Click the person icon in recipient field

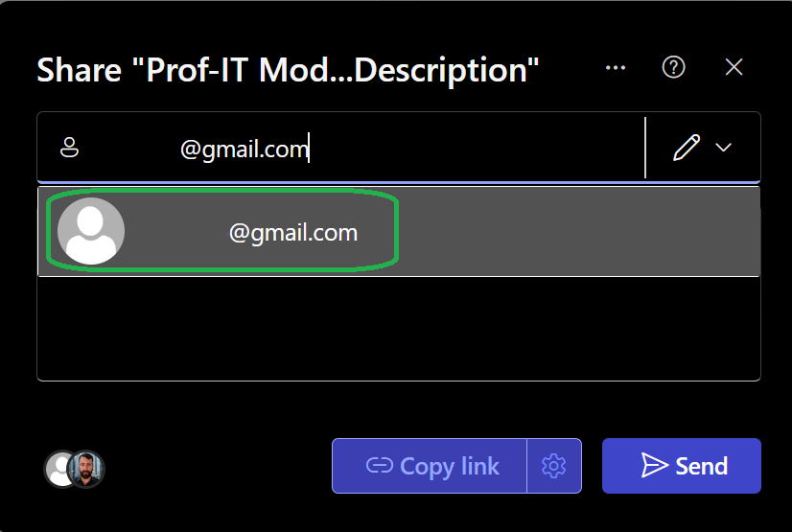[69, 148]
